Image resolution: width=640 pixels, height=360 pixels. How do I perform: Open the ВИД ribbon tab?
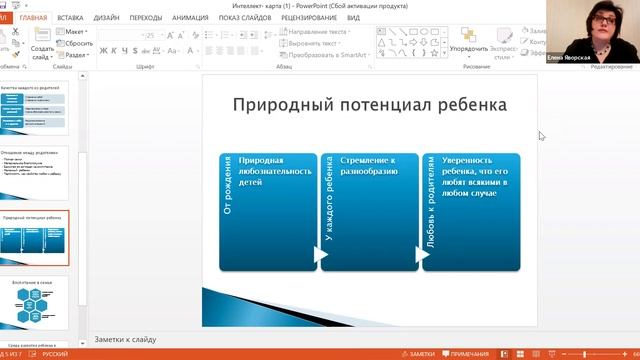[x=353, y=18]
